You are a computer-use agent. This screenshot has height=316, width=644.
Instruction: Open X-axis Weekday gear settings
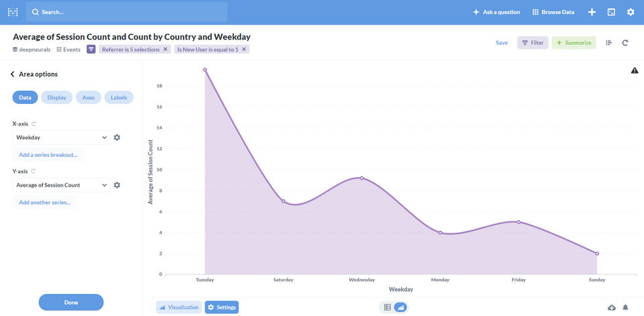(x=117, y=138)
